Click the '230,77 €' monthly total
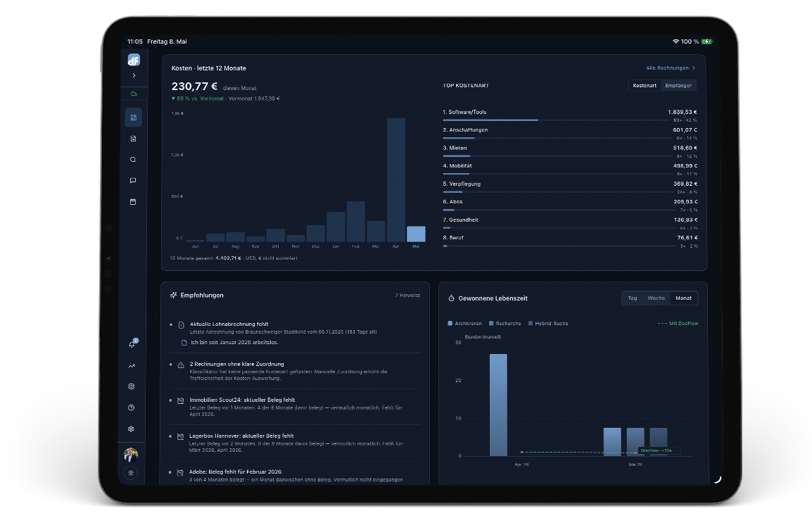 click(x=194, y=87)
